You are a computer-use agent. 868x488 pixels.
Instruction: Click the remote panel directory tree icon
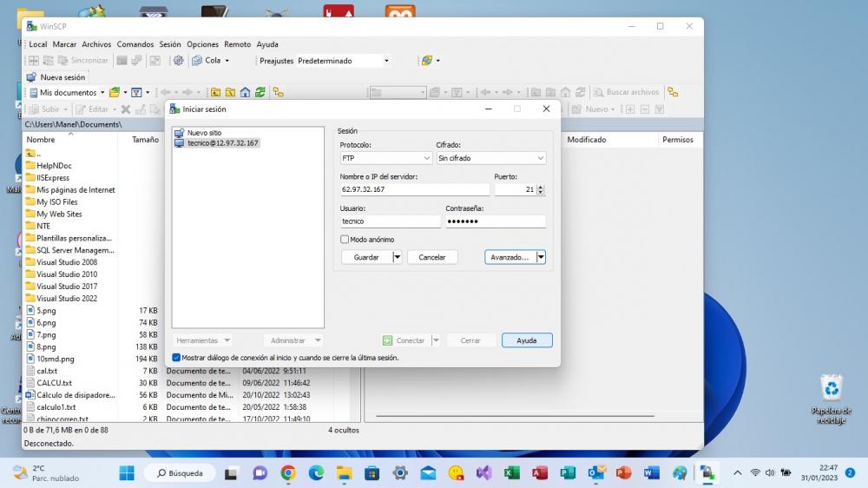[x=673, y=93]
